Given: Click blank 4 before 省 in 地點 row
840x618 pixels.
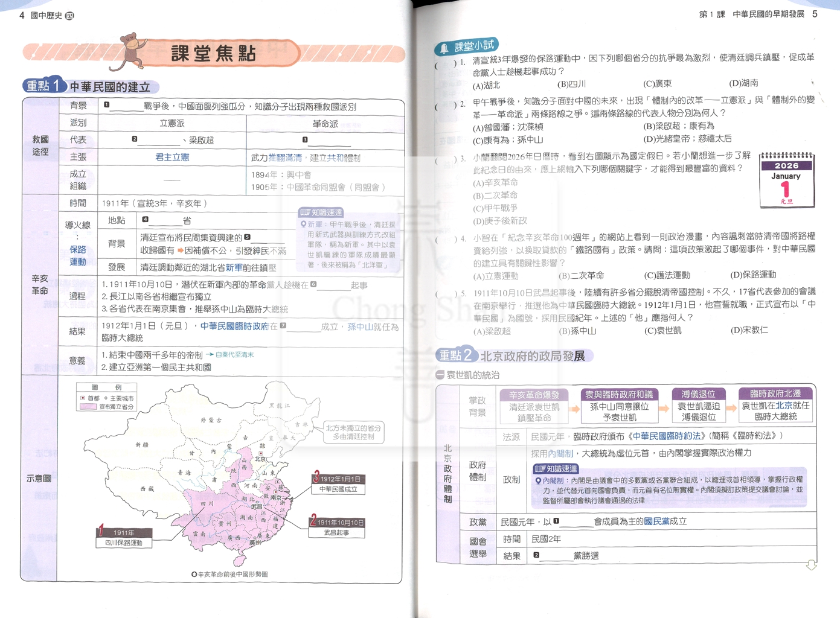Looking at the screenshot, I should point(162,221).
